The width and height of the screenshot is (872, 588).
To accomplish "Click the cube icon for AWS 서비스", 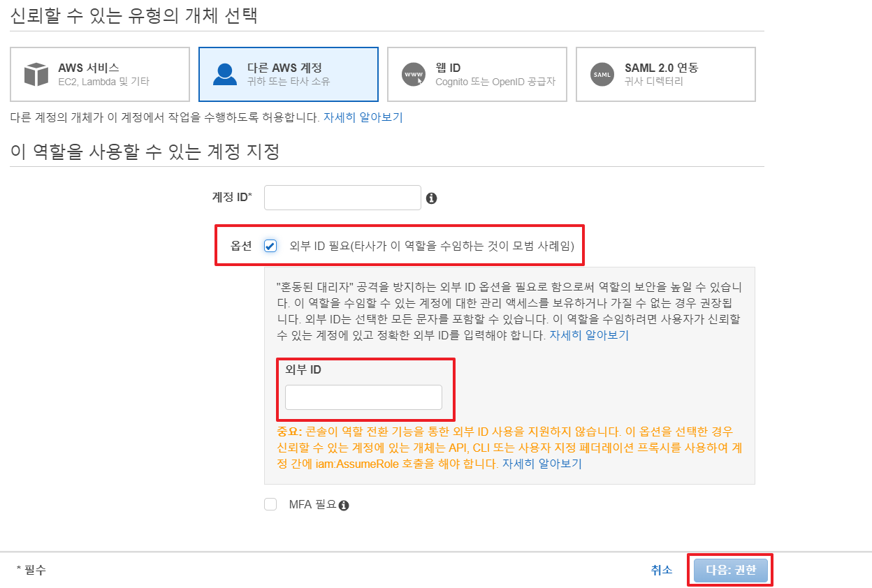I will click(x=36, y=74).
